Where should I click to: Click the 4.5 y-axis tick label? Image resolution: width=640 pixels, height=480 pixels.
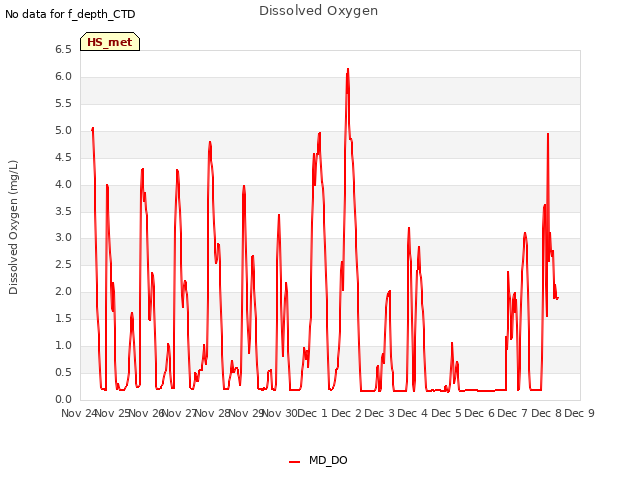tap(63, 158)
